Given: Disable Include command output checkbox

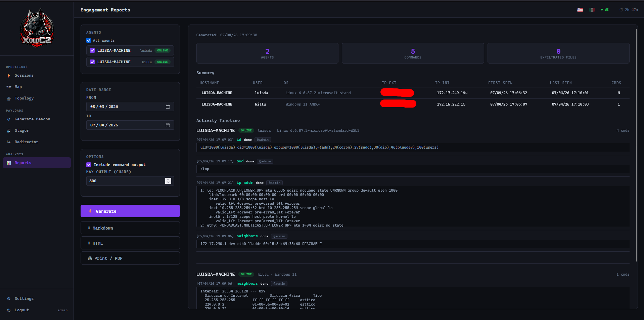Looking at the screenshot, I should (89, 165).
